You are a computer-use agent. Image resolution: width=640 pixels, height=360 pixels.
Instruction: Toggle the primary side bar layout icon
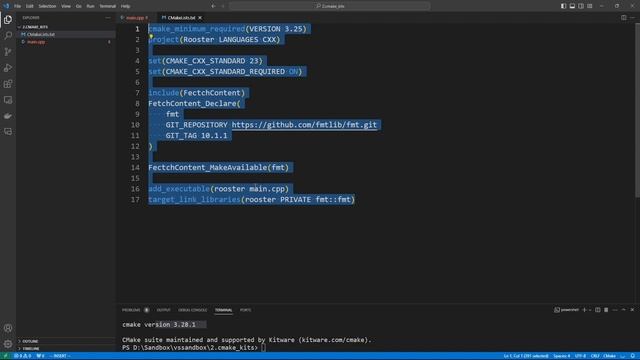coord(563,6)
